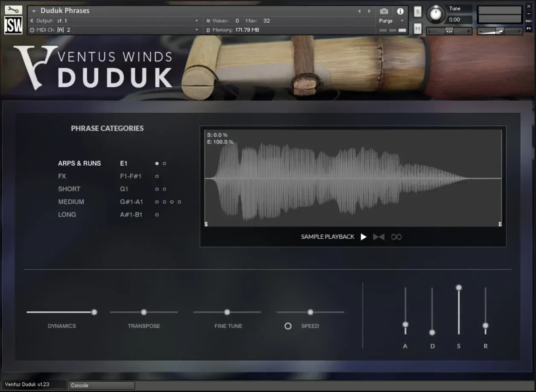Open the Console tab at the bottom
Viewport: 536px width, 392px height.
click(102, 385)
